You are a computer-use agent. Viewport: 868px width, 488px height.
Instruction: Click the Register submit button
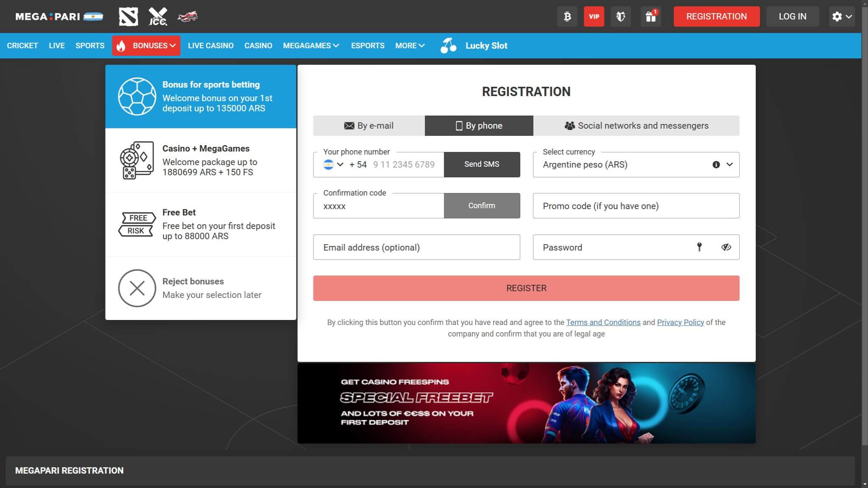(526, 288)
